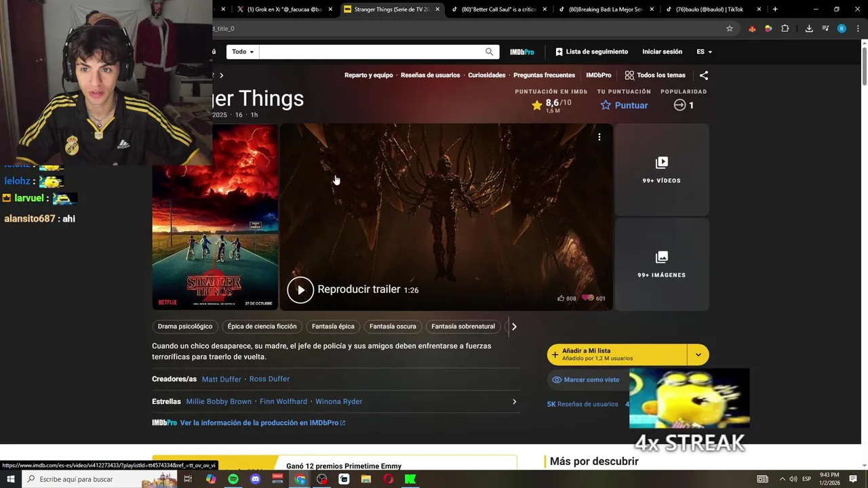Click Iniciar sesión
Screen dimensions: 868x488
[662, 52]
